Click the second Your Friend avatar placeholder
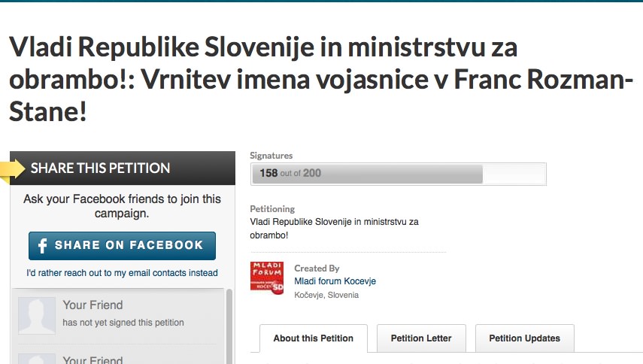This screenshot has height=364, width=643. click(x=37, y=358)
